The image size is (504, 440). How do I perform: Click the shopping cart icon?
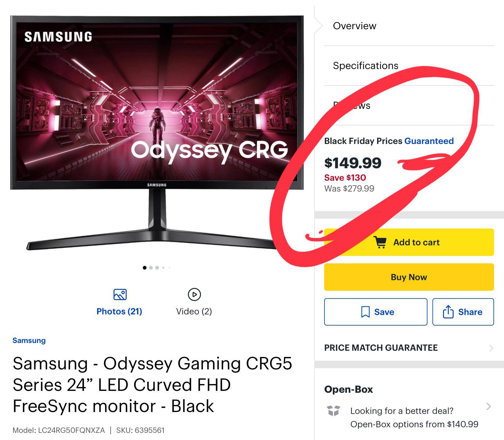(380, 242)
